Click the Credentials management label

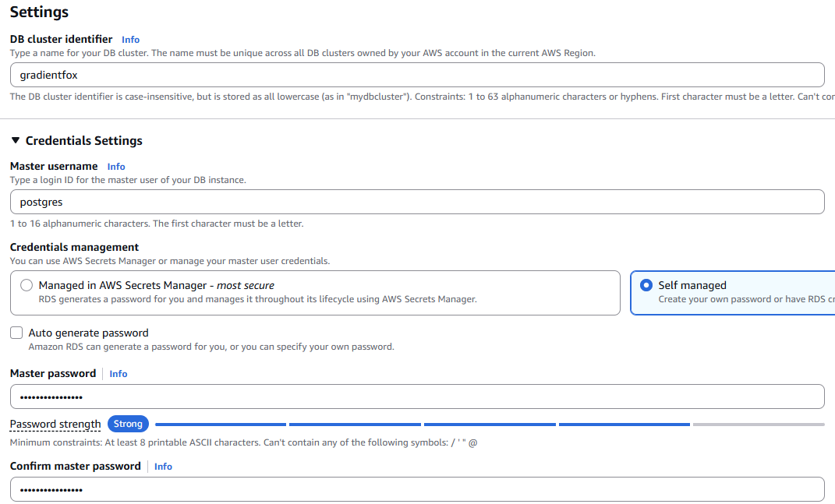[x=74, y=247]
